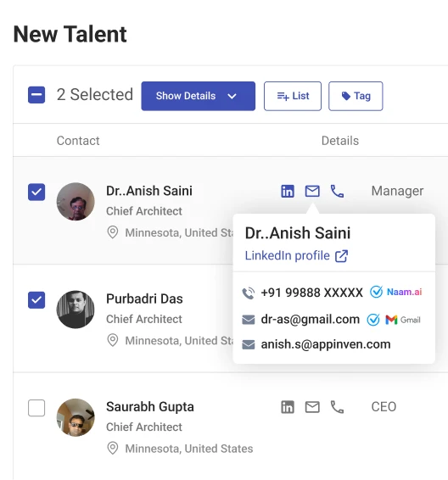Click the chevron arrow on Show Details
This screenshot has width=448, height=480.
click(x=232, y=96)
